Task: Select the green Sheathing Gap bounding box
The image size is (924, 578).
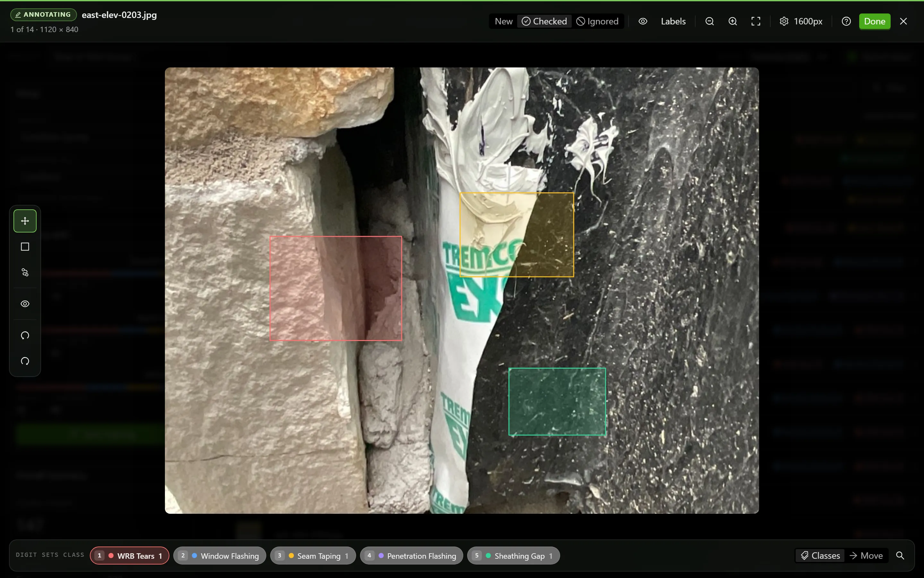Action: (x=557, y=401)
